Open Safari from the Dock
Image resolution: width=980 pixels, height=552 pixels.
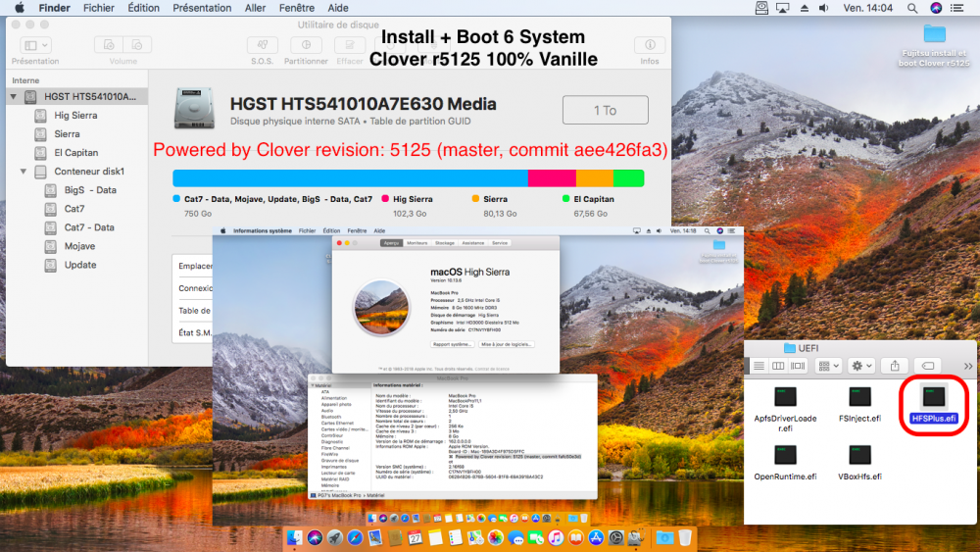(x=355, y=537)
